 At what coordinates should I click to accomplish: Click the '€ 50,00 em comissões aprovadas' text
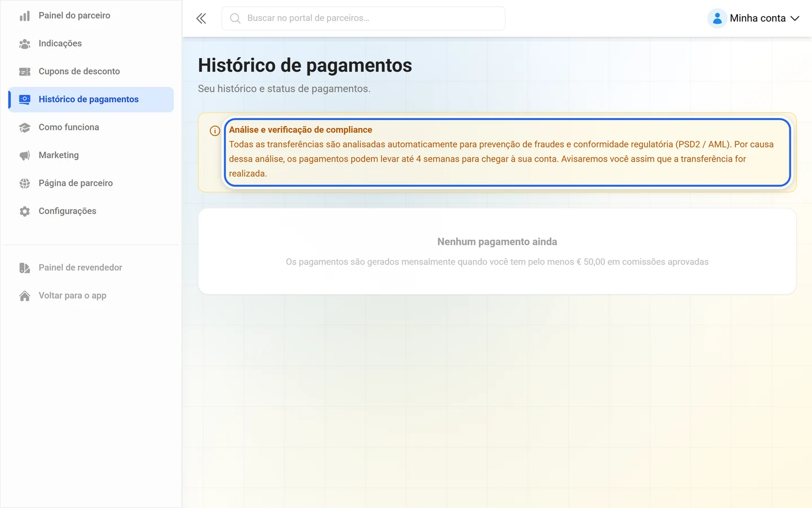tap(642, 262)
